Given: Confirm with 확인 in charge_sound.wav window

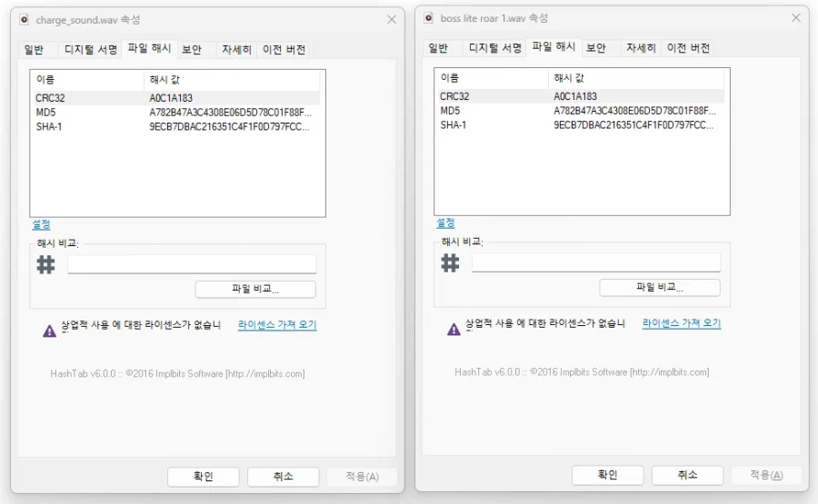Looking at the screenshot, I should pos(204,477).
